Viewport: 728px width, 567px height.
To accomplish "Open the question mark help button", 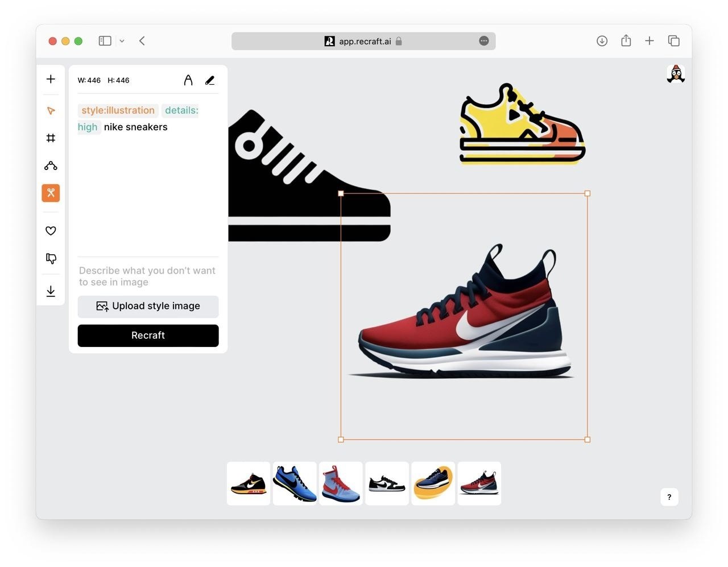I will click(x=669, y=496).
